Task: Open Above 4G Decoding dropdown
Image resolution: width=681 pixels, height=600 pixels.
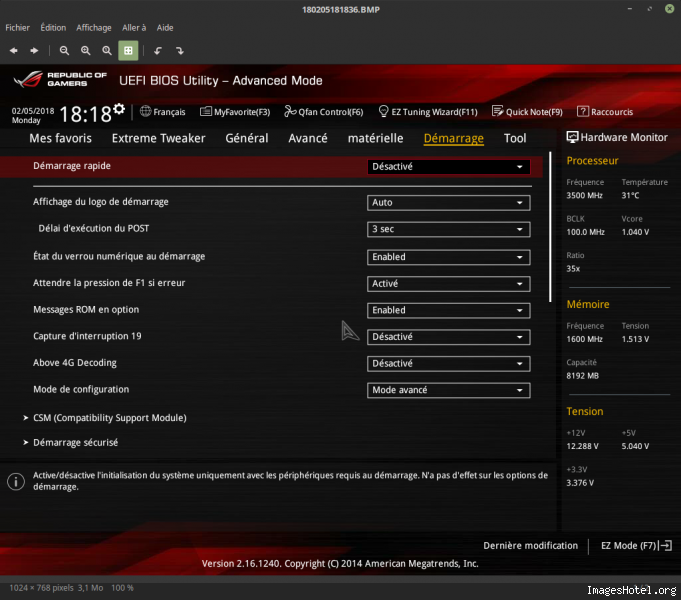Action: tap(448, 363)
